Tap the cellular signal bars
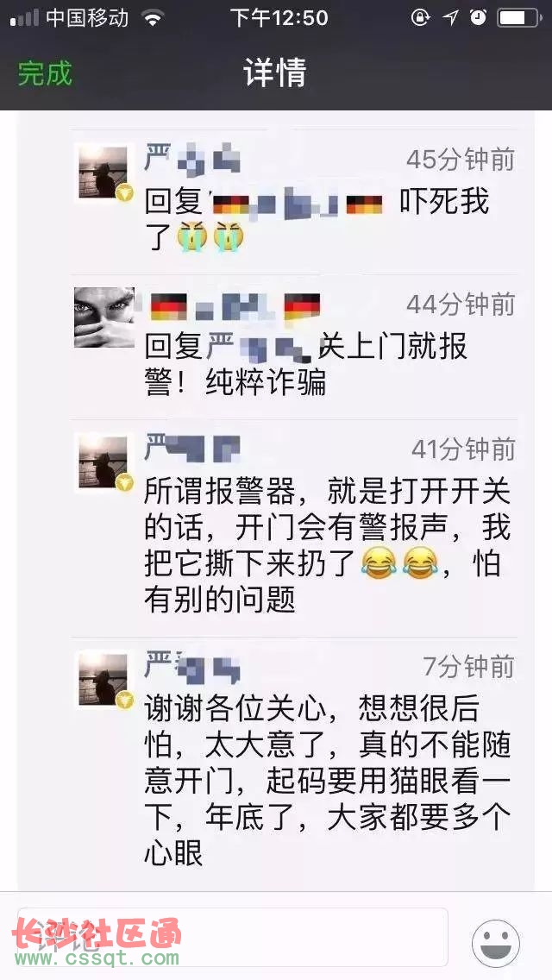Viewport: 552px width, 980px height. 24,18
